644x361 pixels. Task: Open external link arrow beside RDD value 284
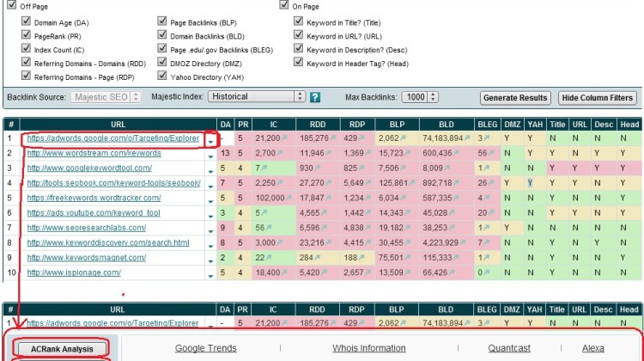(317, 258)
